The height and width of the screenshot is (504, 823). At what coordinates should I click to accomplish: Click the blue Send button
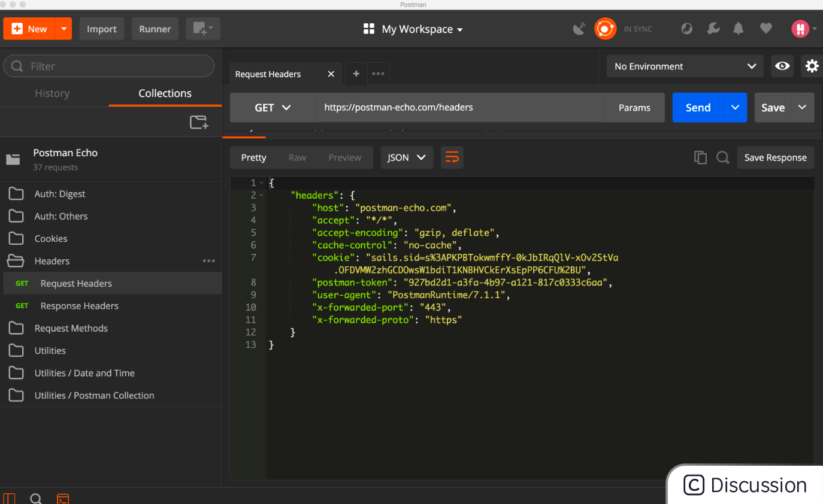698,108
